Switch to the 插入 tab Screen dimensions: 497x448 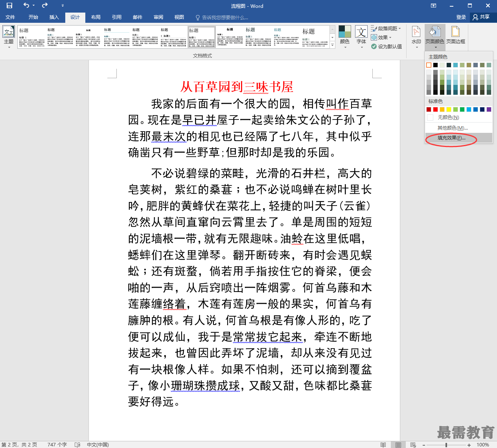(54, 17)
